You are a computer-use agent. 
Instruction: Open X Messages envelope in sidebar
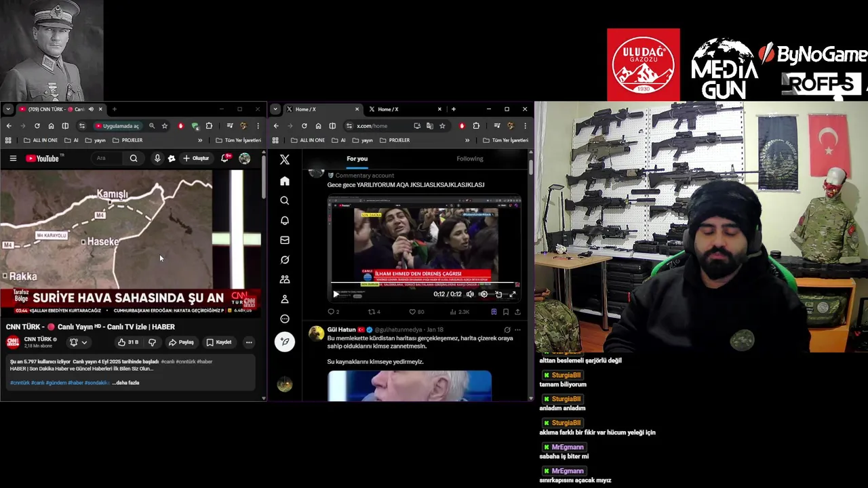(x=285, y=240)
